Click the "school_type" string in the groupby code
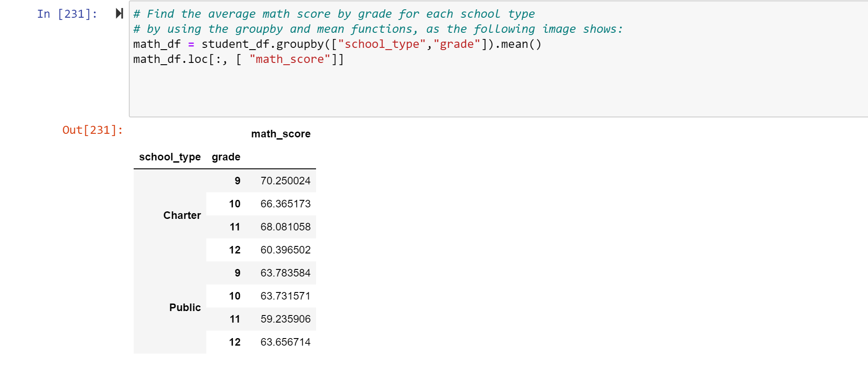 pos(382,44)
